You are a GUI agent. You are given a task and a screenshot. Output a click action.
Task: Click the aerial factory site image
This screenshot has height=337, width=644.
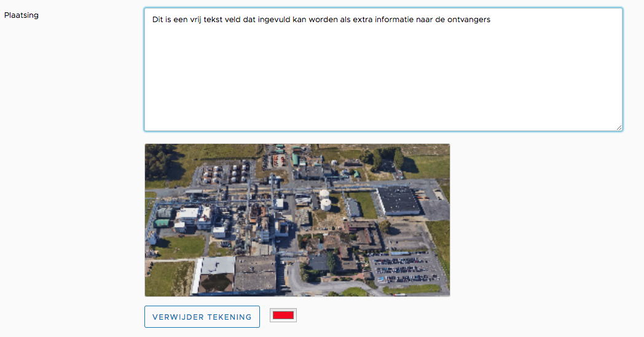(x=297, y=220)
